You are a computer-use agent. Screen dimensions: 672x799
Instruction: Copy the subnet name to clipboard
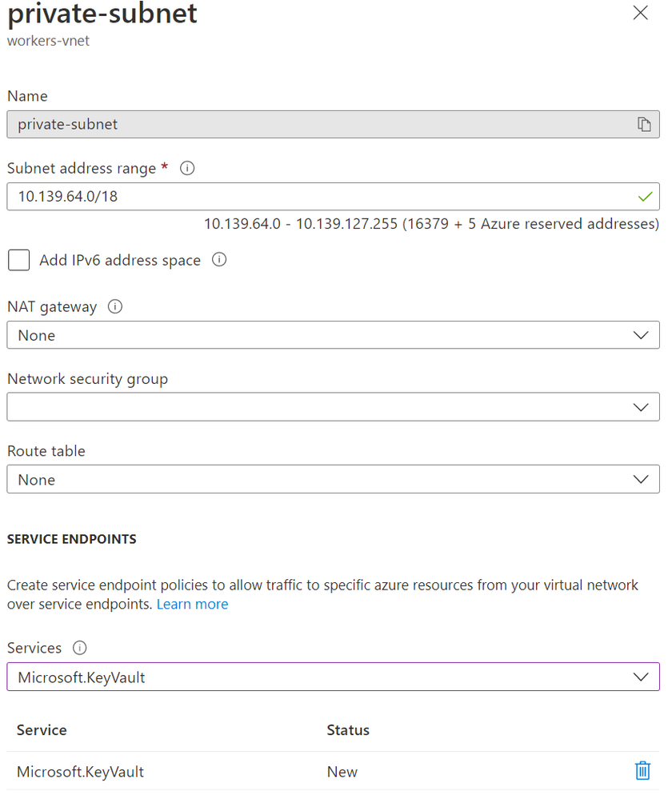(x=643, y=124)
